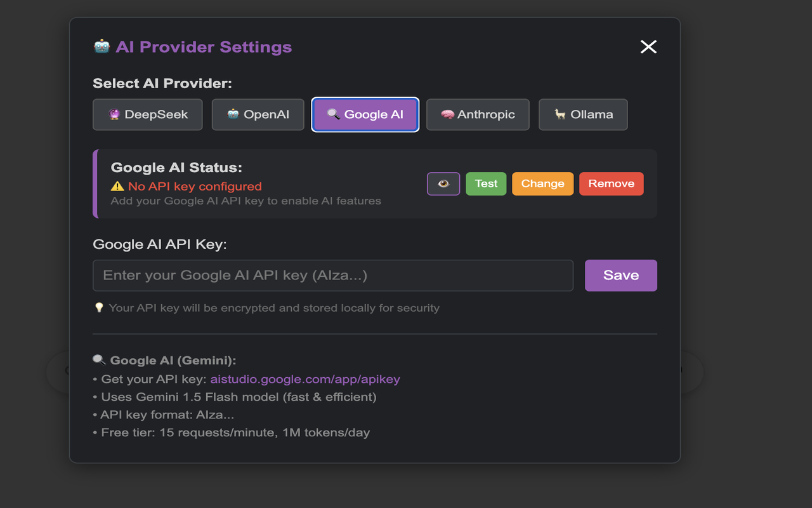Click the robot icon beside AI Provider Settings
This screenshot has height=508, width=812.
[x=101, y=46]
